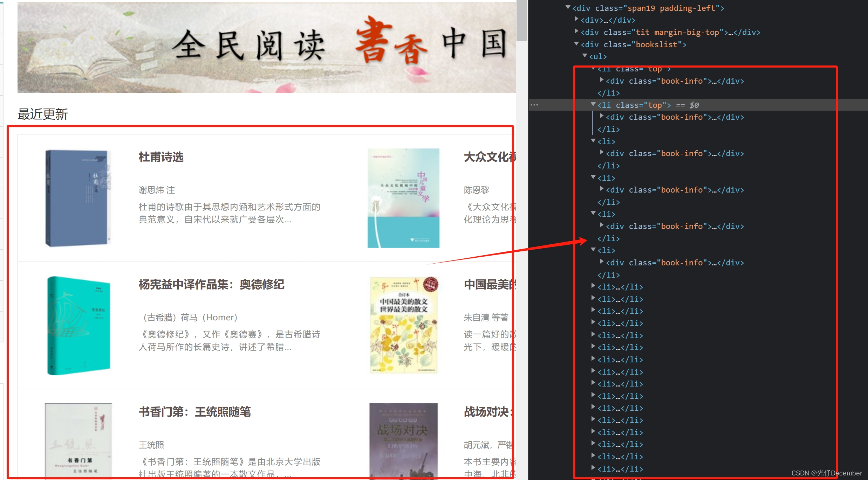Open the 大众文化 book title
This screenshot has width=868, height=480.
489,157
